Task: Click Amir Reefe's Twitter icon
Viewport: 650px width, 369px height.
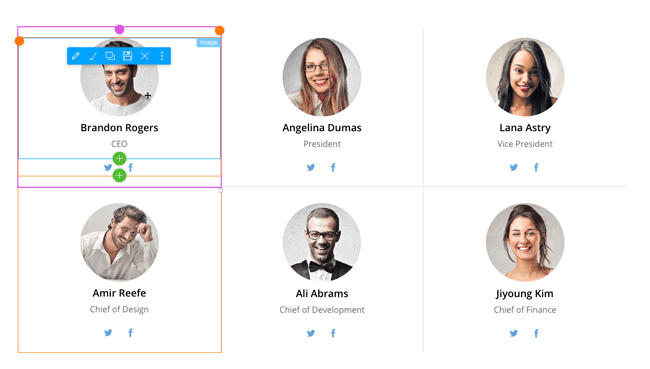Action: [x=108, y=333]
